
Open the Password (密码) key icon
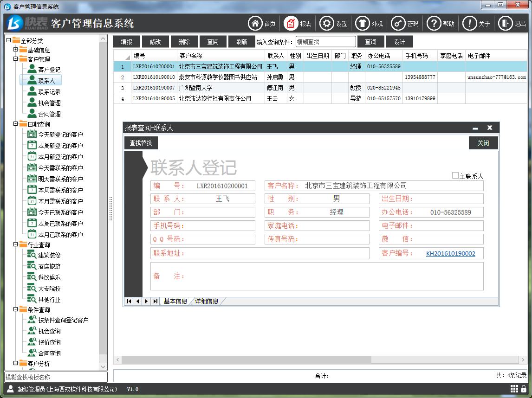pos(398,24)
